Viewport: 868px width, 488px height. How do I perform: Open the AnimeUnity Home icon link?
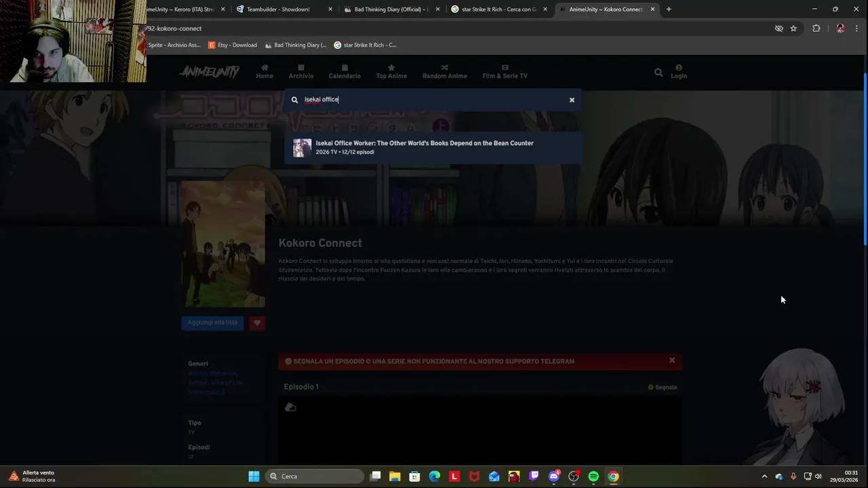coord(264,72)
